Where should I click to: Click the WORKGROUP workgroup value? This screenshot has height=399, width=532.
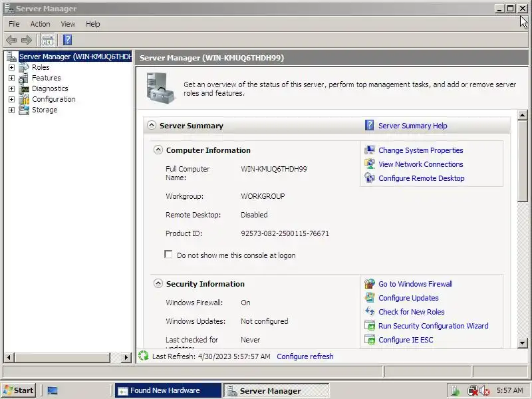(x=263, y=196)
